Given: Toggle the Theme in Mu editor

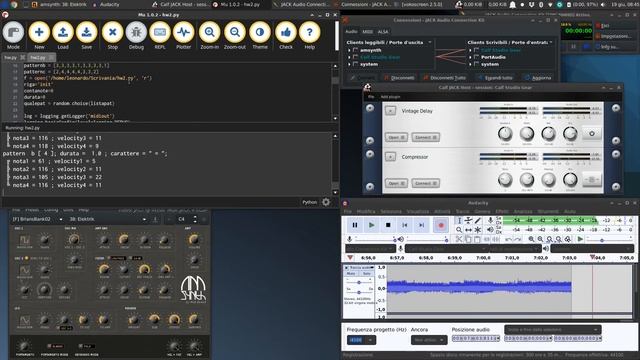Looking at the screenshot, I should (260, 33).
